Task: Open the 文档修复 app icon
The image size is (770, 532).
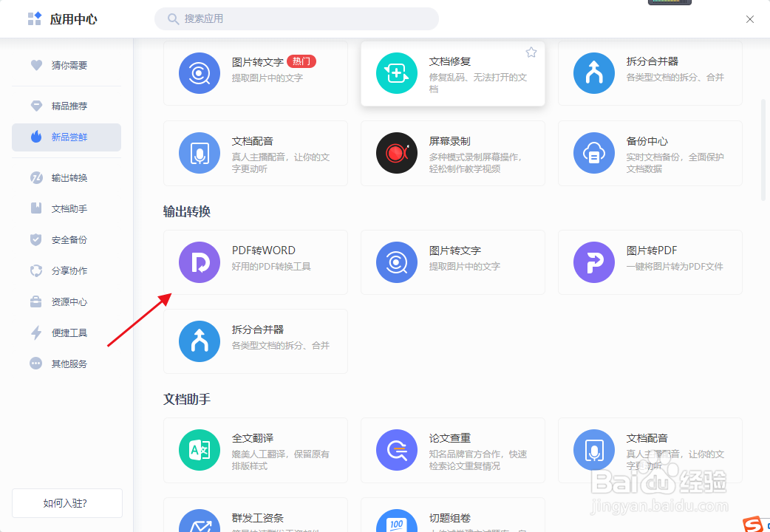Action: [397, 73]
